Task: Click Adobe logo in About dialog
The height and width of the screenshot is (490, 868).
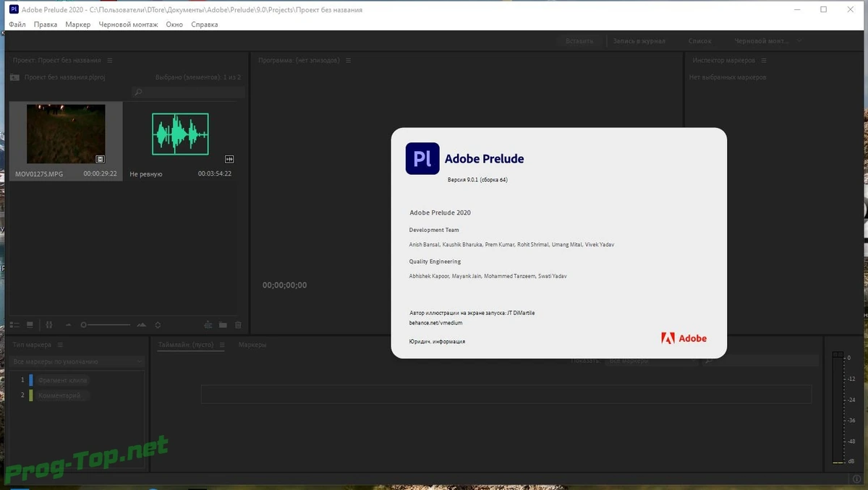Action: [x=684, y=338]
